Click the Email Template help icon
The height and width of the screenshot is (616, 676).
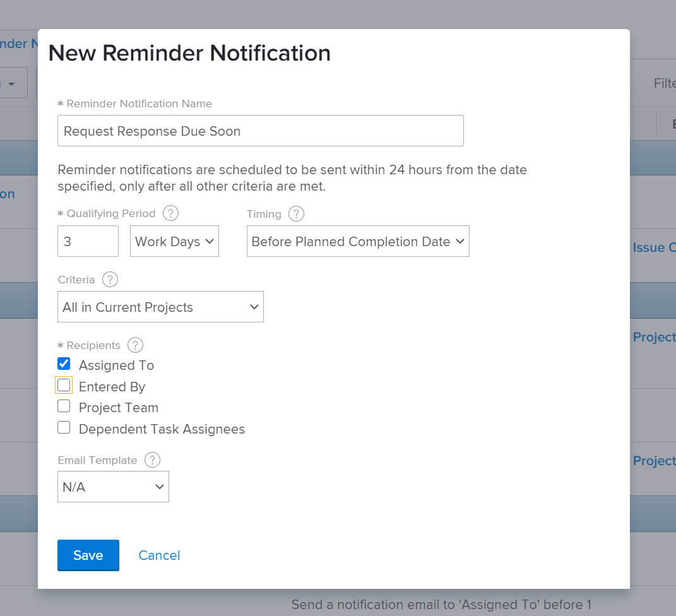pos(152,460)
